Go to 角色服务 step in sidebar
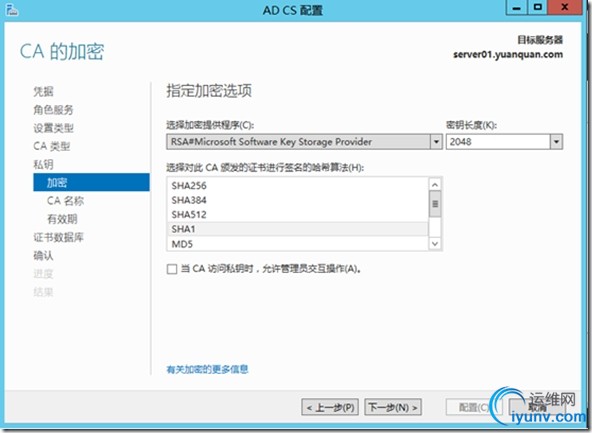The width and height of the screenshot is (592, 433). [x=53, y=110]
